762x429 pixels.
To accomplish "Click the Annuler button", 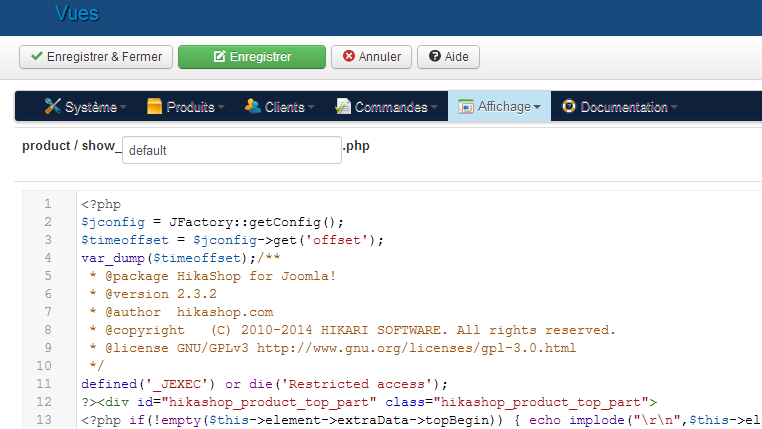I will pyautogui.click(x=371, y=57).
